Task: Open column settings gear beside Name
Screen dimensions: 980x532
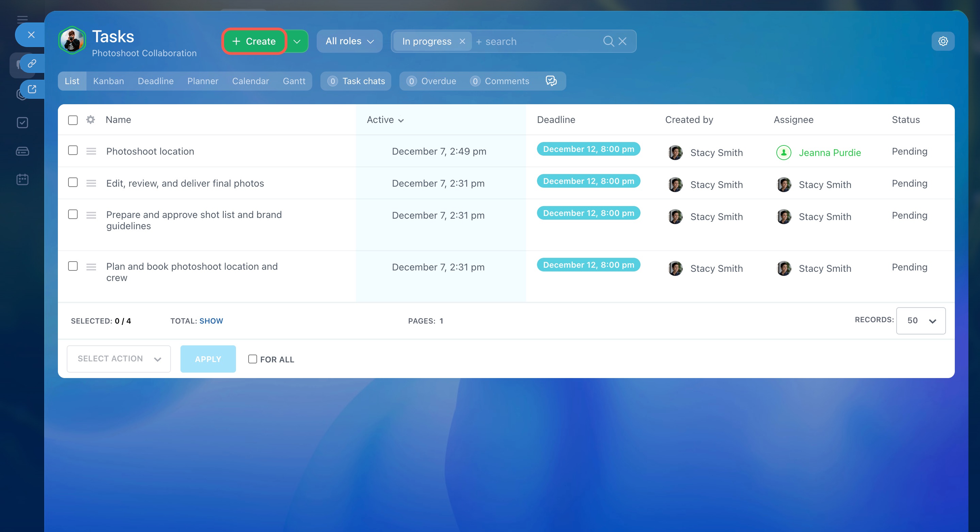Action: pos(91,120)
